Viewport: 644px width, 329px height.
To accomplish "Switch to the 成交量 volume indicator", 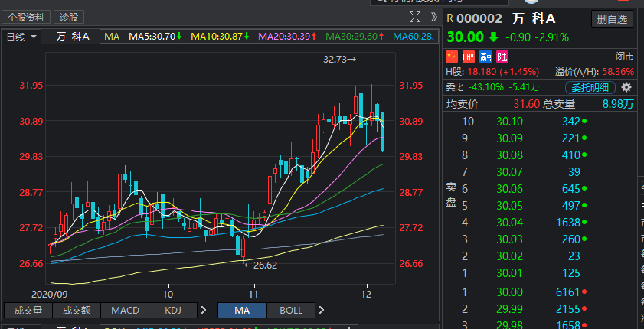I will point(28,310).
